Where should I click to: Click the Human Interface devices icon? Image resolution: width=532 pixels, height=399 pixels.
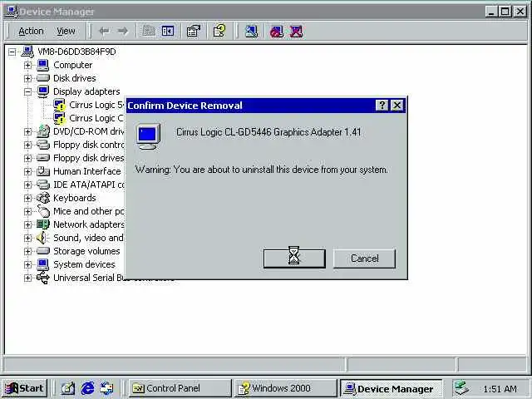pos(43,171)
